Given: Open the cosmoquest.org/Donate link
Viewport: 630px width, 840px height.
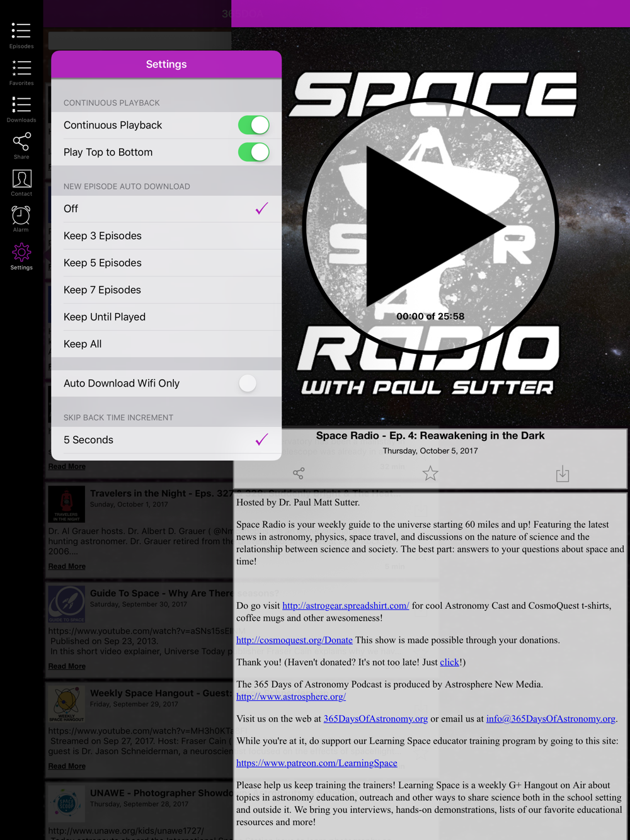Looking at the screenshot, I should point(294,640).
